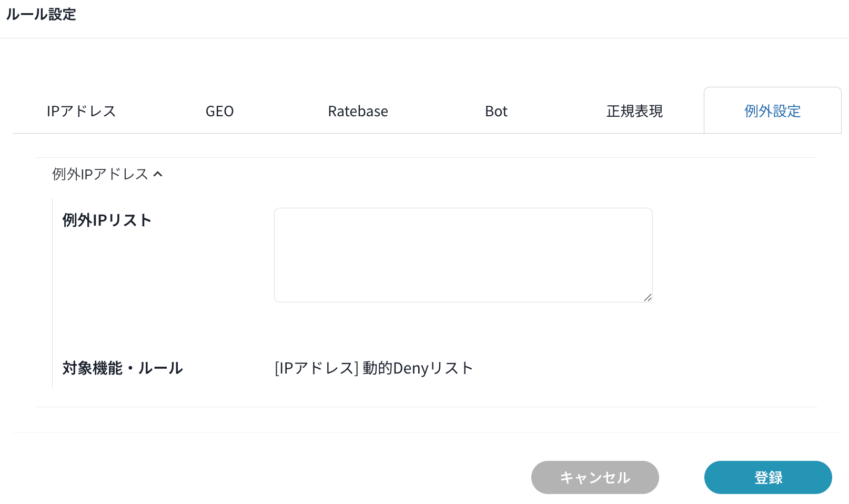
Task: Click the [IPアドレス] bracketed text
Action: tap(316, 368)
